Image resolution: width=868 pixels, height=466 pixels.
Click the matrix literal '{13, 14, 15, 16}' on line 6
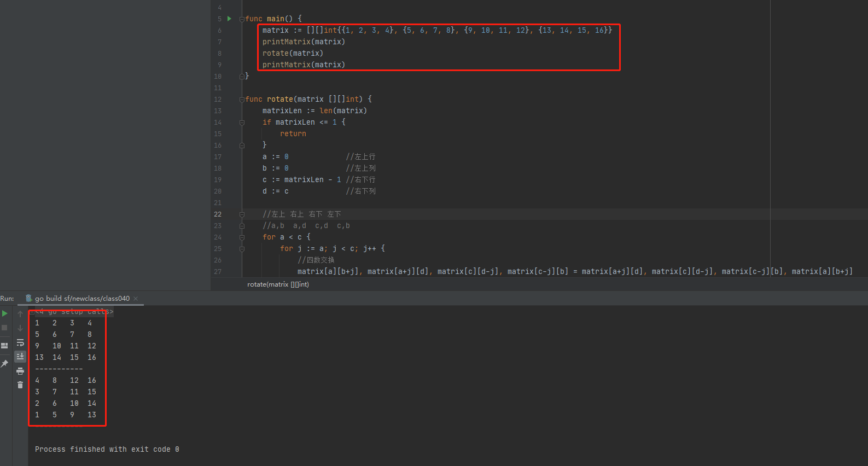[x=573, y=31]
